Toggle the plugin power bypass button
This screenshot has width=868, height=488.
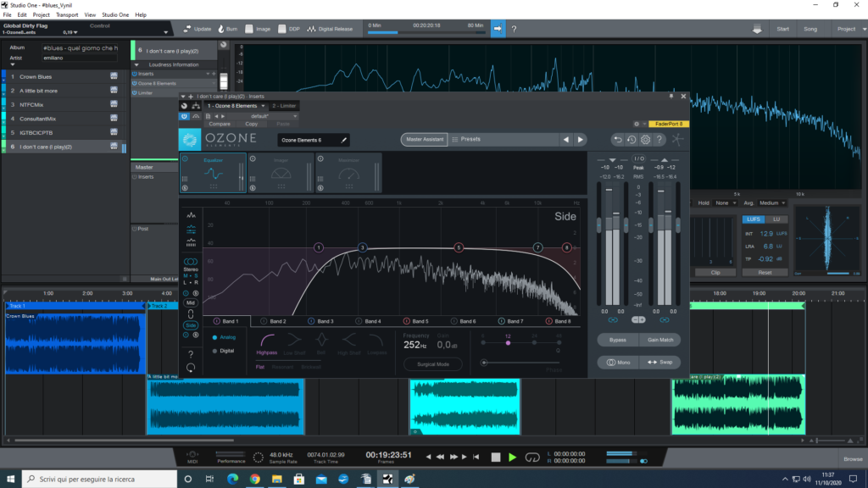click(x=184, y=116)
